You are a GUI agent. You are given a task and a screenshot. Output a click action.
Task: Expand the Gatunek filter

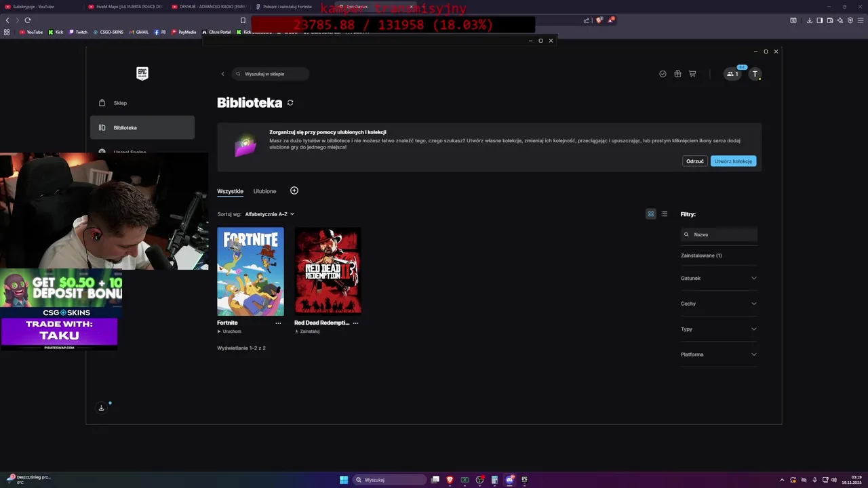coord(719,278)
